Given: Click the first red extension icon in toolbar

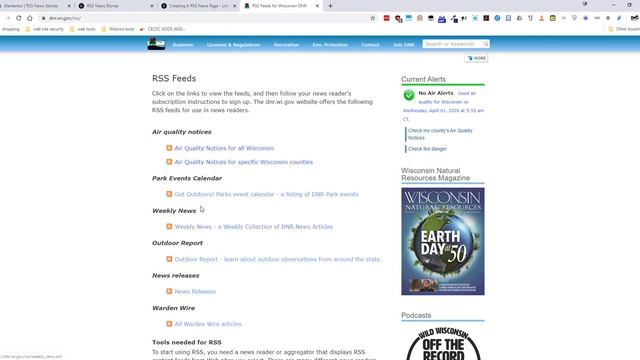Looking at the screenshot, I should [386, 18].
